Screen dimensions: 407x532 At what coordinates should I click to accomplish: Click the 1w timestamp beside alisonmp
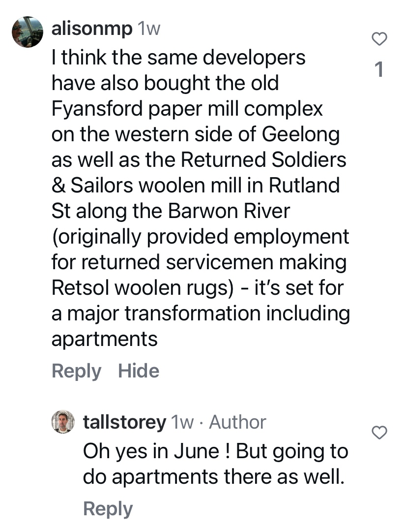(148, 29)
